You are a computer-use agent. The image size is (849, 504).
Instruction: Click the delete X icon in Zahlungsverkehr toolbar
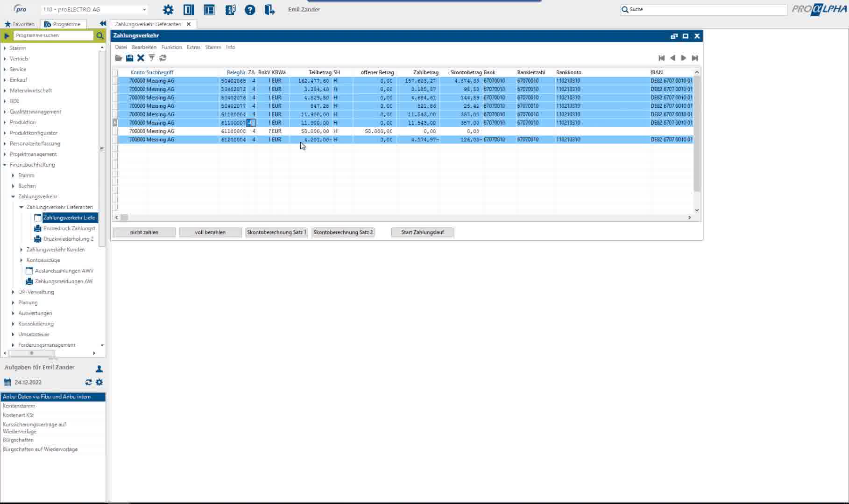point(141,58)
